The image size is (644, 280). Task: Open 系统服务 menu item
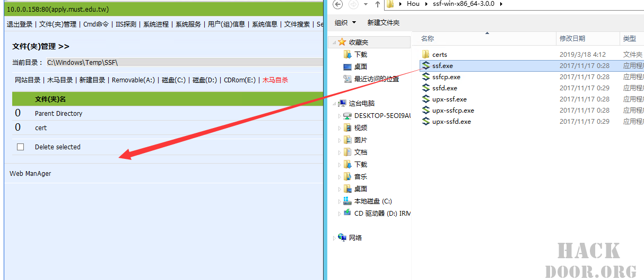(188, 24)
